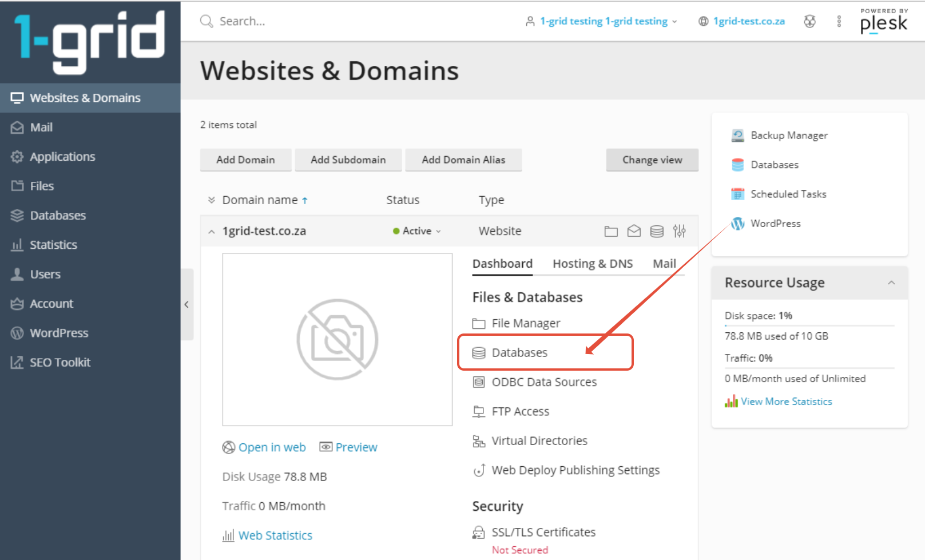Click the 1-grid logo
The image size is (925, 560).
pyautogui.click(x=90, y=42)
